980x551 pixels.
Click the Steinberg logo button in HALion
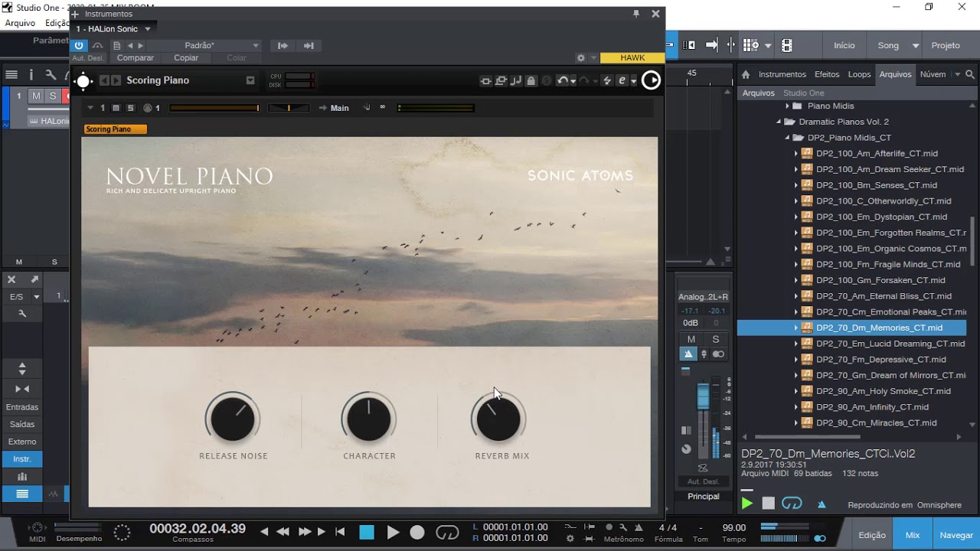pos(651,80)
